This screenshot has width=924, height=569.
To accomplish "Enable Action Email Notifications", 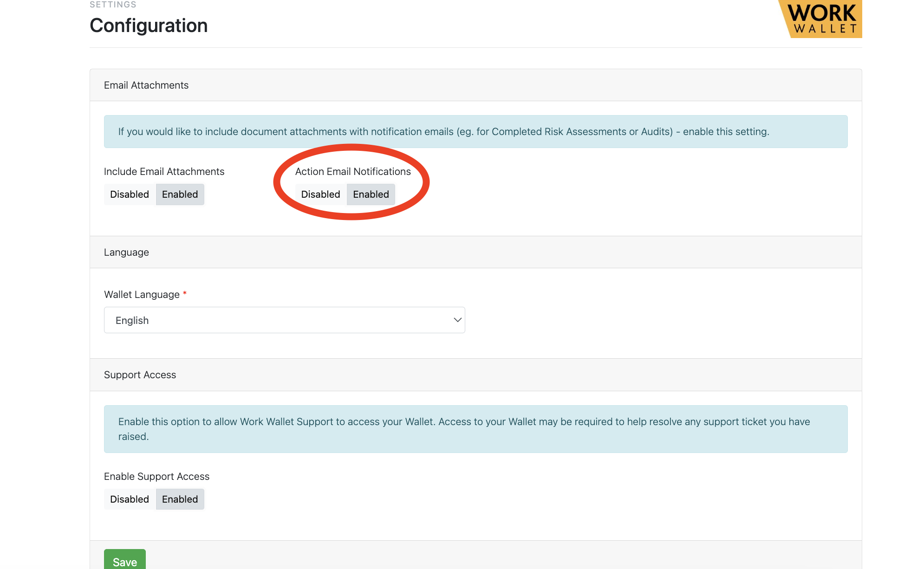I will 371,194.
